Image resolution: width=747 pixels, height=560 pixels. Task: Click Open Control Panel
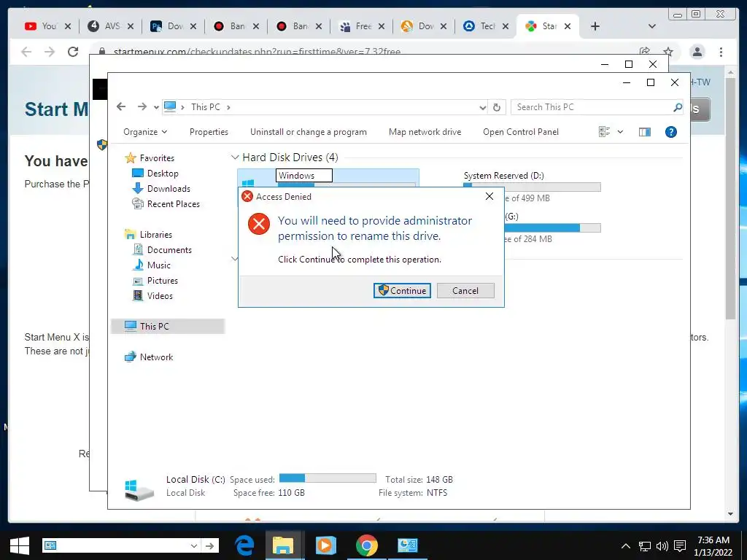521,132
